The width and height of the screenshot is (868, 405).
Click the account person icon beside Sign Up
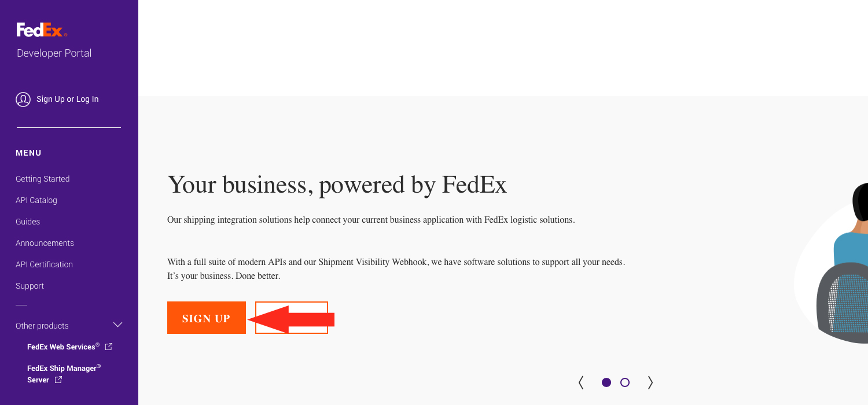(23, 99)
